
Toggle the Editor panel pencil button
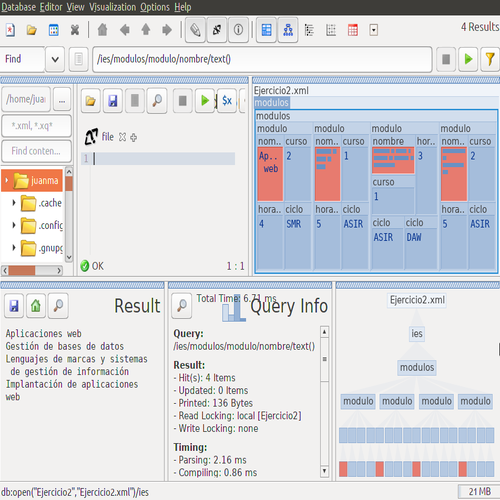(x=195, y=30)
